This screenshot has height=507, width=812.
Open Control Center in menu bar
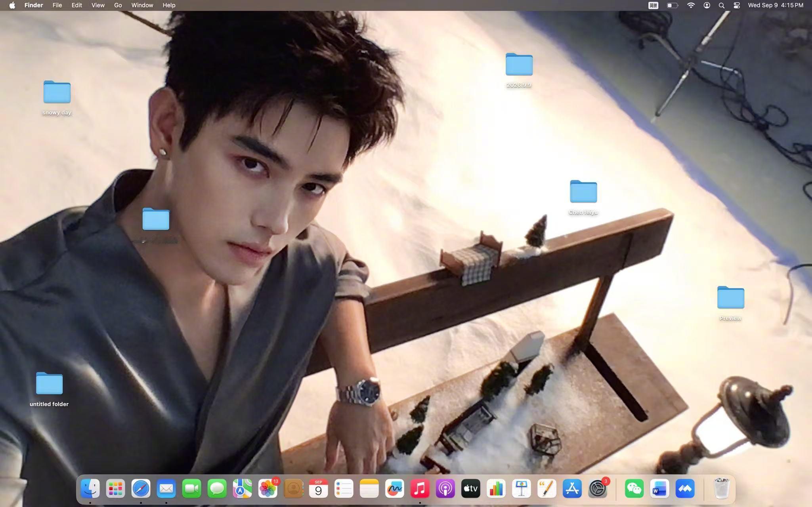[x=737, y=5]
